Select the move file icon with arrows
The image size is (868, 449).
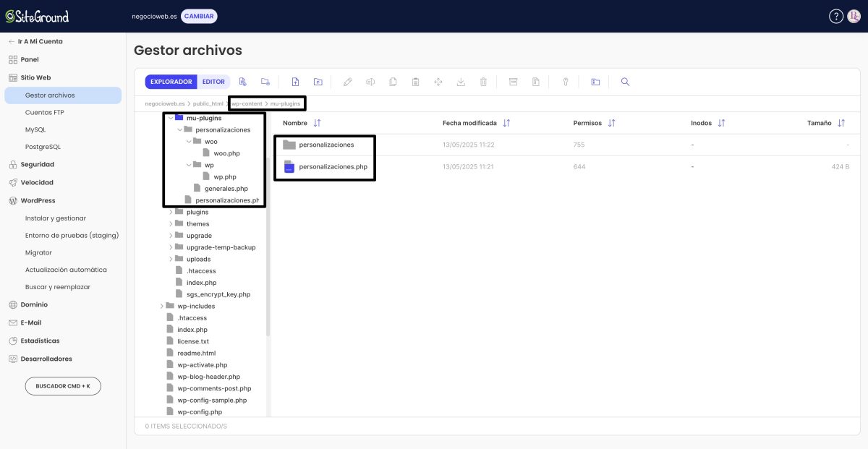[x=438, y=82]
